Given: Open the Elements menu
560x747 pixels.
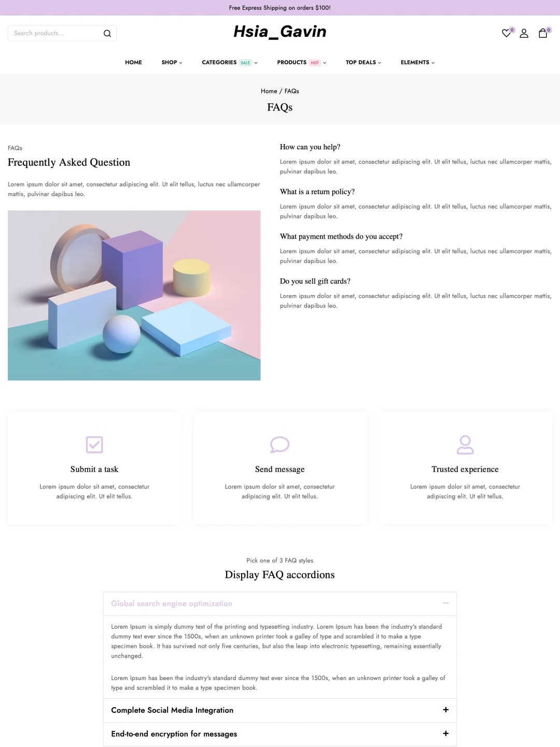Looking at the screenshot, I should pyautogui.click(x=417, y=62).
